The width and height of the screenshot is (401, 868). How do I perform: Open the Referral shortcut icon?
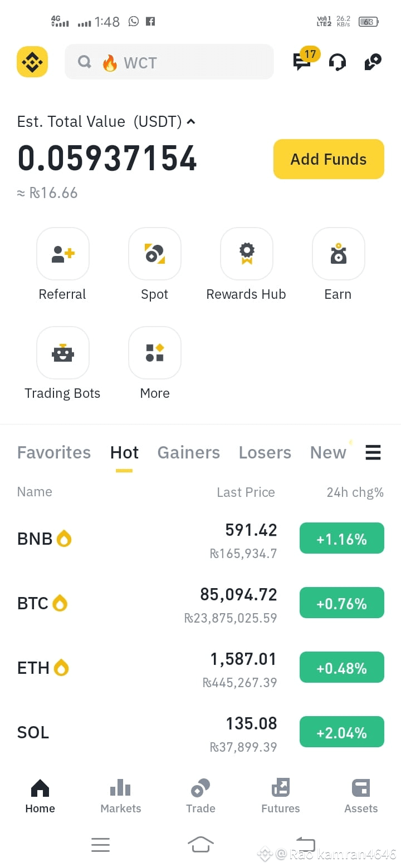pyautogui.click(x=63, y=254)
